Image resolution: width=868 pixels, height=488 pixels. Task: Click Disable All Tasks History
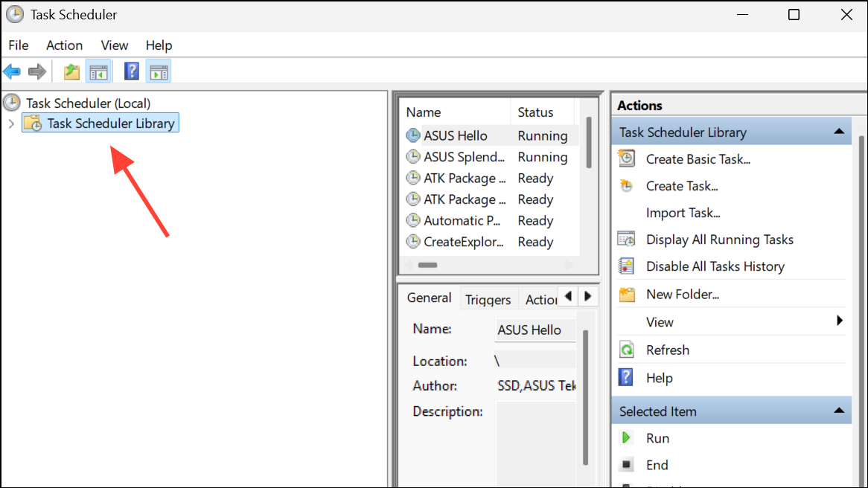click(715, 266)
